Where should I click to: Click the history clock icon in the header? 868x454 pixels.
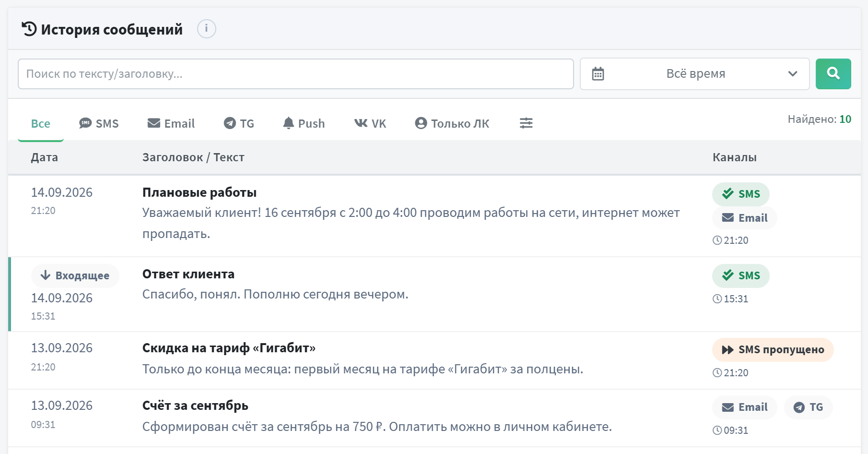tap(29, 29)
